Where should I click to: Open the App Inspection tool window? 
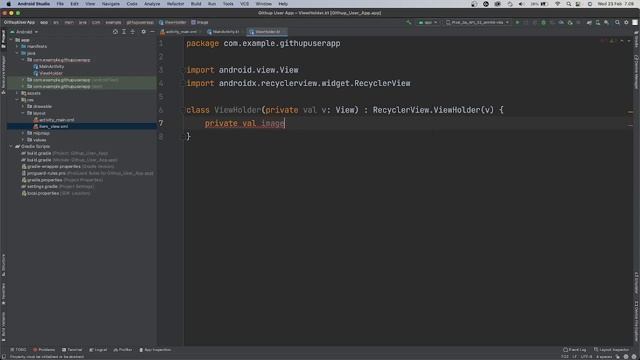[x=155, y=350]
